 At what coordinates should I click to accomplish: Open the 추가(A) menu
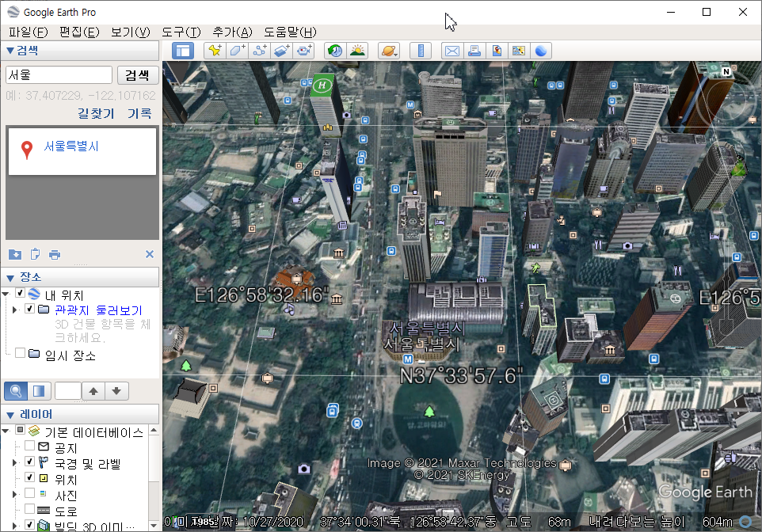point(232,32)
